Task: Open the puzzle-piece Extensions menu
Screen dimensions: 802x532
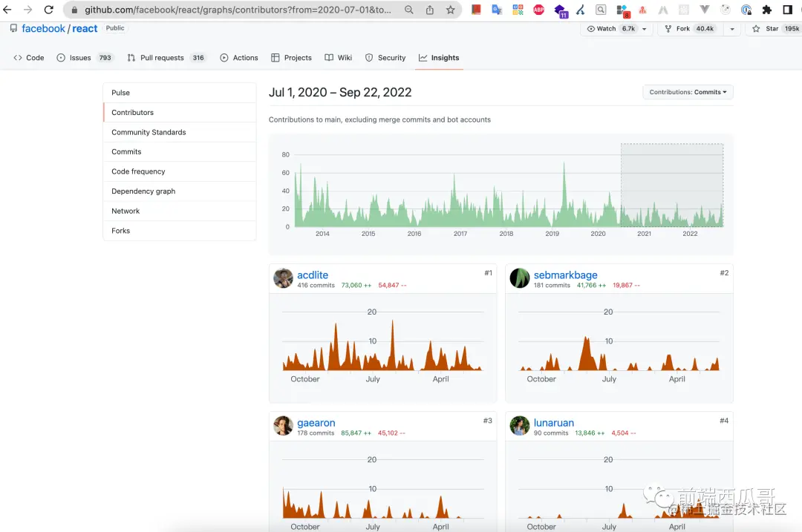Action: (766, 10)
